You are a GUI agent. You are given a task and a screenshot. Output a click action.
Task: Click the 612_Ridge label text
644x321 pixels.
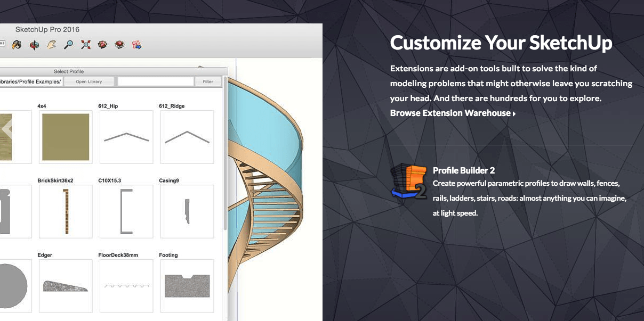click(172, 106)
